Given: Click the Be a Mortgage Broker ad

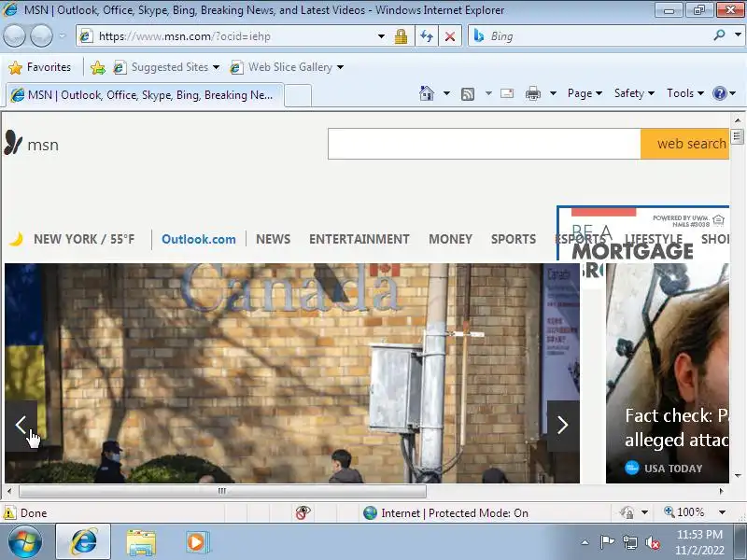Looking at the screenshot, I should (643, 233).
